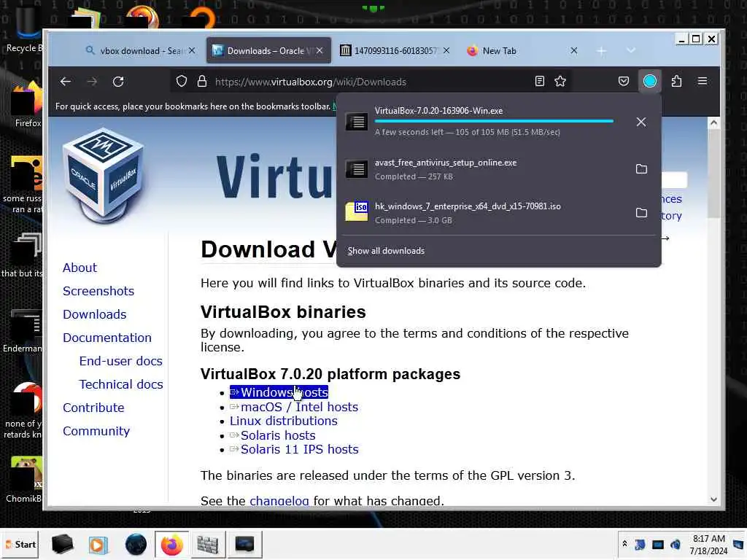Image resolution: width=747 pixels, height=560 pixels.
Task: Click the page scrollbar up arrow
Action: click(x=713, y=122)
